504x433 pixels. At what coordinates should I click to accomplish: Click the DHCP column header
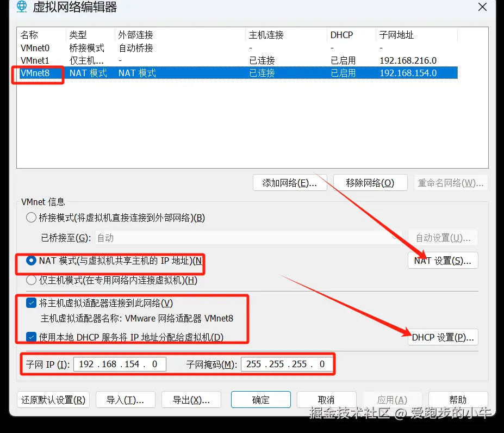pos(352,35)
